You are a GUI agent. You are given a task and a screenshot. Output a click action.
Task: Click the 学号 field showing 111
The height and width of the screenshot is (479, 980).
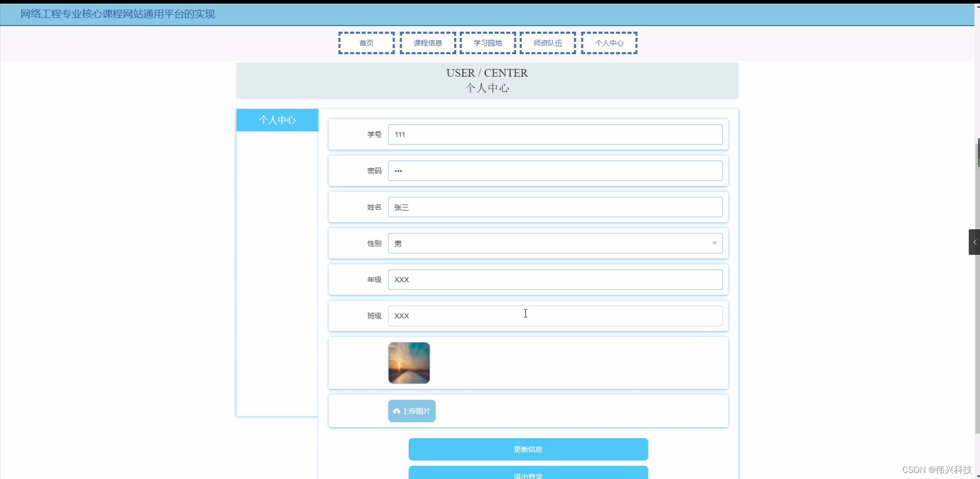click(556, 134)
